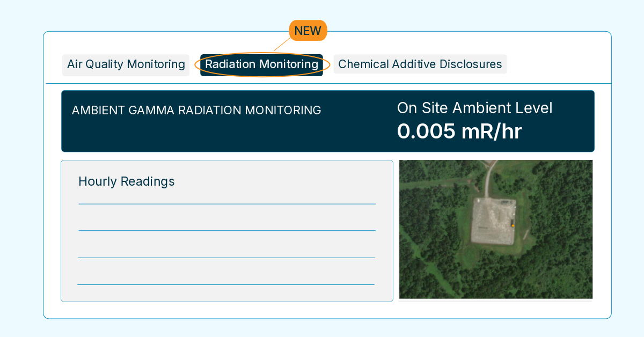Click the gravel well pad in the satellite image
The width and height of the screenshot is (644, 337).
[493, 221]
